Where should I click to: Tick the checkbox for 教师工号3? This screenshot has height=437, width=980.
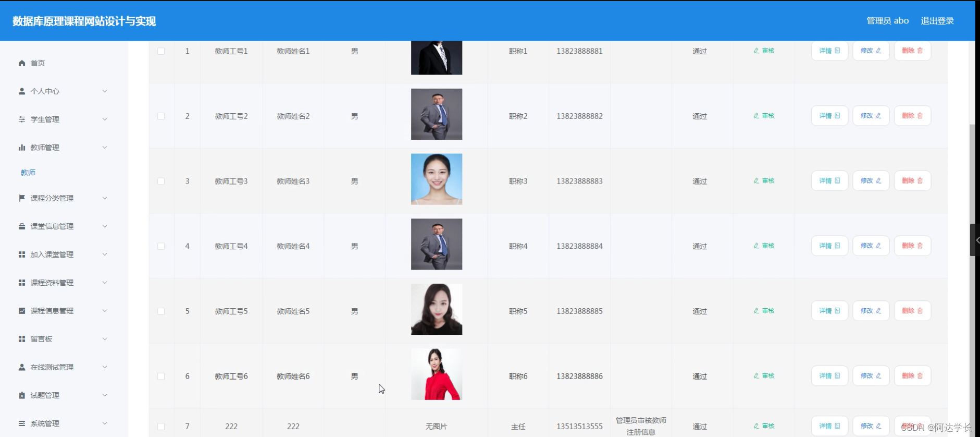pos(161,181)
